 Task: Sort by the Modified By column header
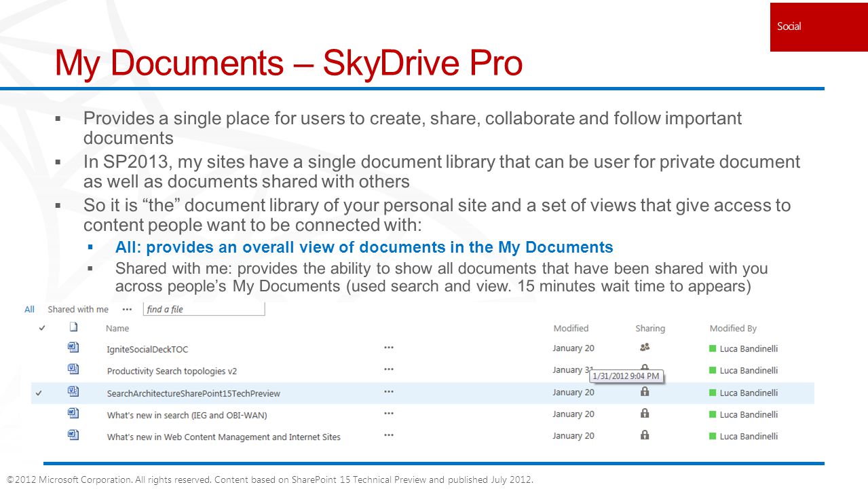[733, 328]
